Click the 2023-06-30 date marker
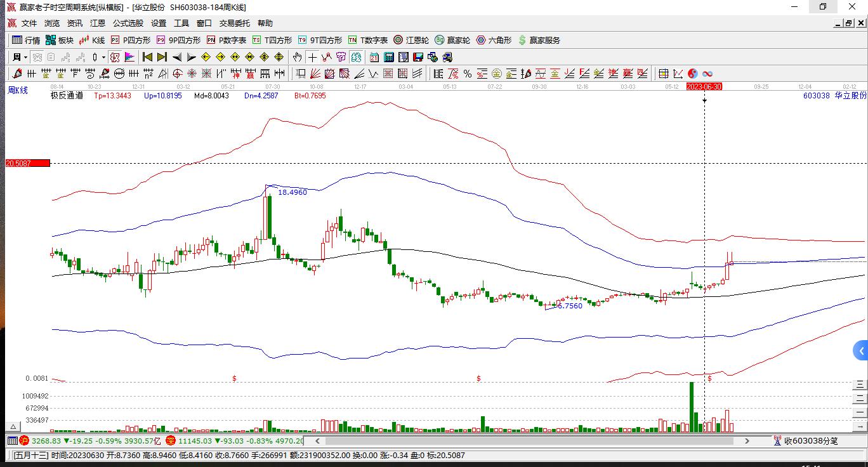868x467 pixels. pyautogui.click(x=704, y=86)
